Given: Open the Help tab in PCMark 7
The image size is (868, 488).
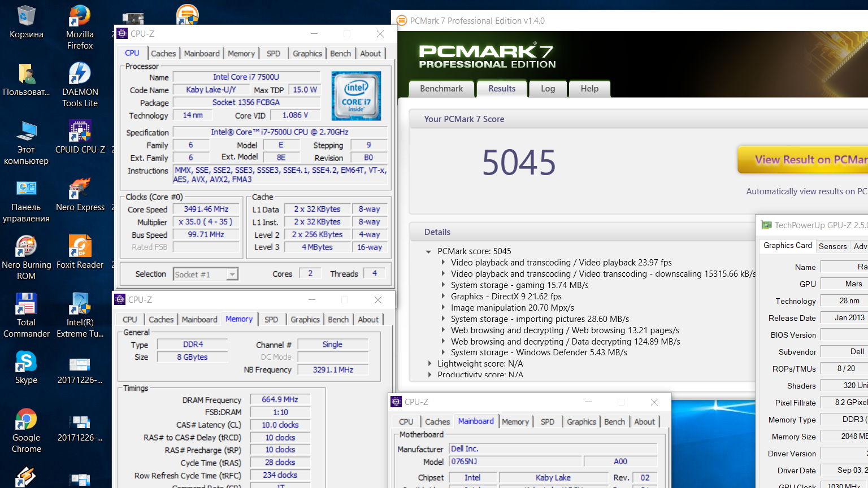Looking at the screenshot, I should click(x=589, y=89).
